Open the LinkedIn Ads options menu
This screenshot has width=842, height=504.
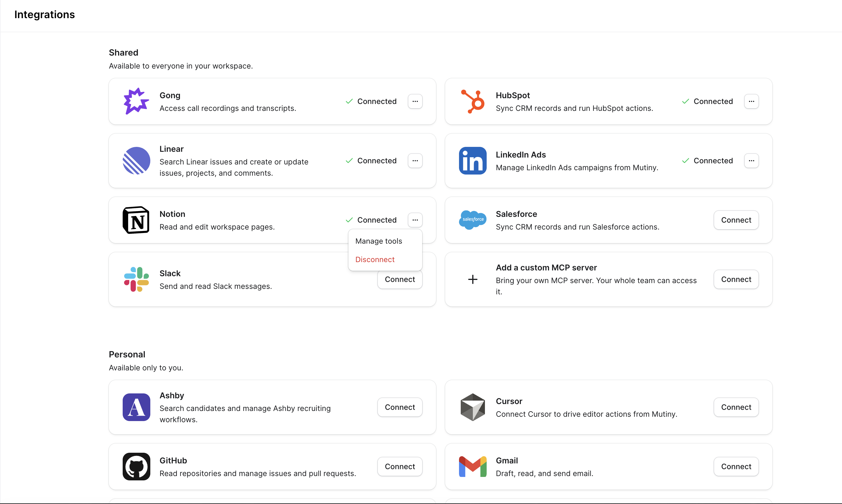[751, 161]
